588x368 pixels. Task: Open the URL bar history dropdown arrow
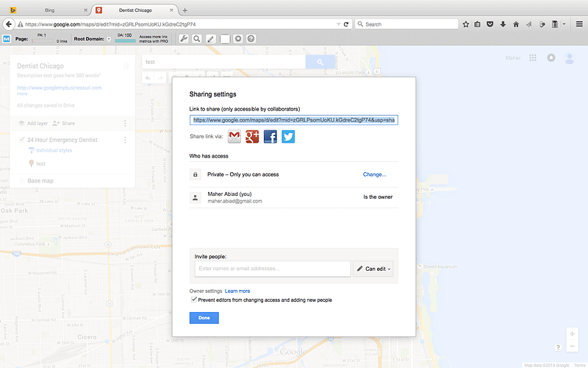pos(338,24)
